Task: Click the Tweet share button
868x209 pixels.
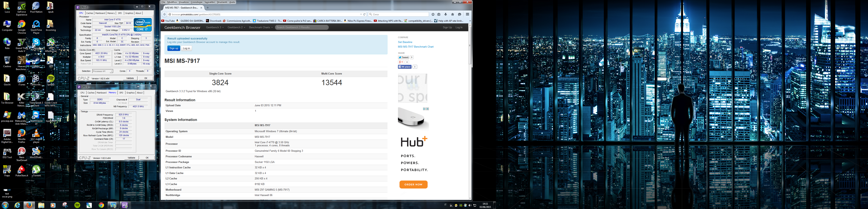Action: tap(404, 57)
